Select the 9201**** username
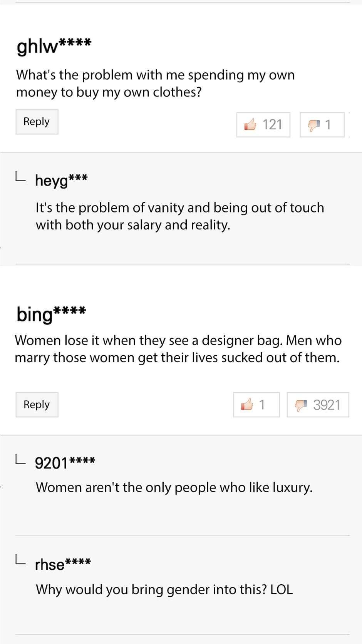This screenshot has width=362, height=644. (x=65, y=462)
